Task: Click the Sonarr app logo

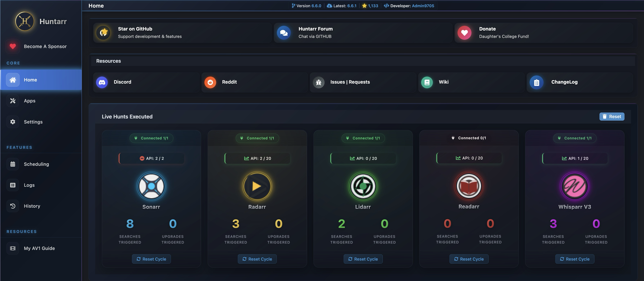Action: click(x=151, y=186)
